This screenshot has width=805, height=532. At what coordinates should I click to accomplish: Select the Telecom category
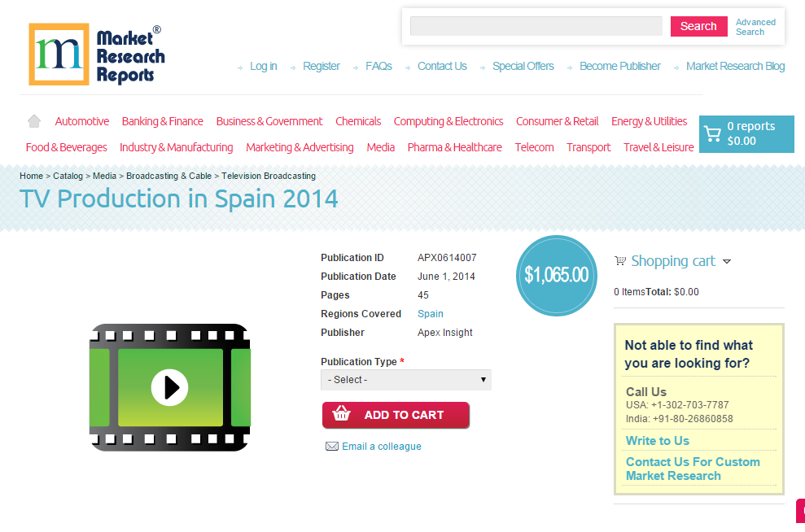point(534,147)
